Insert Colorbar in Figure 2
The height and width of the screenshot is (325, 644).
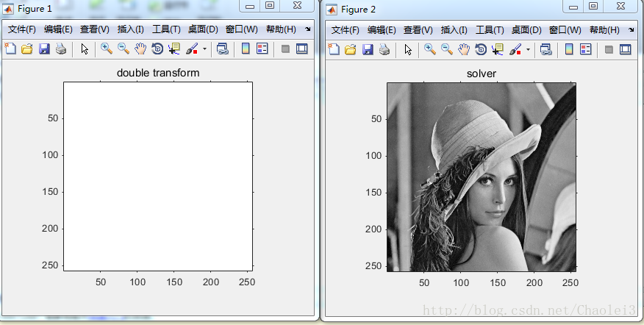coord(569,49)
